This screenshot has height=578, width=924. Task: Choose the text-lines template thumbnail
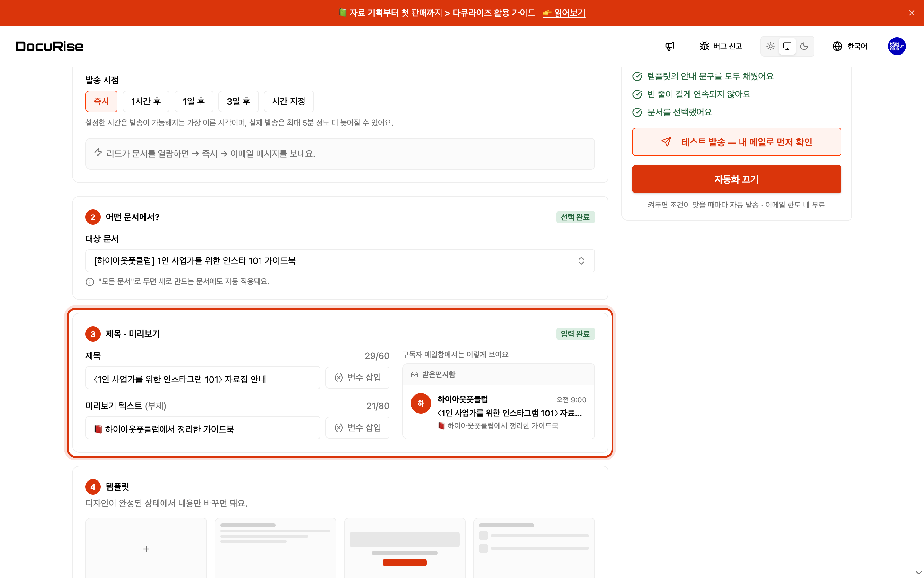point(275,548)
